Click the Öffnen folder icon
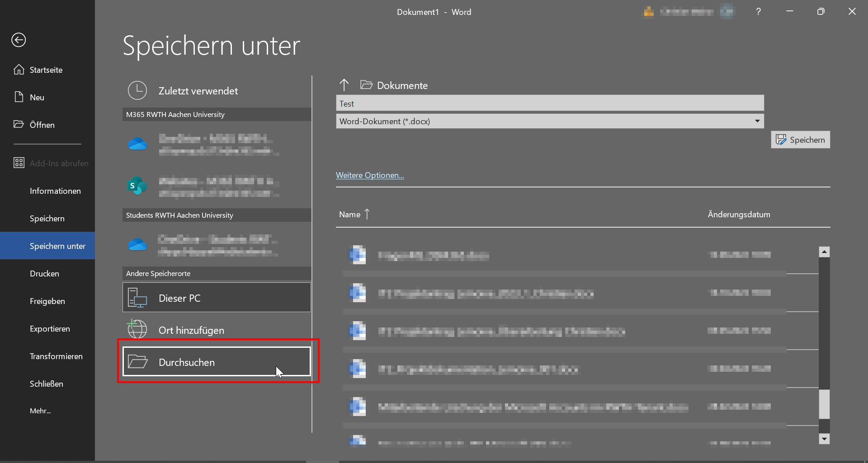The height and width of the screenshot is (463, 868). 19,124
